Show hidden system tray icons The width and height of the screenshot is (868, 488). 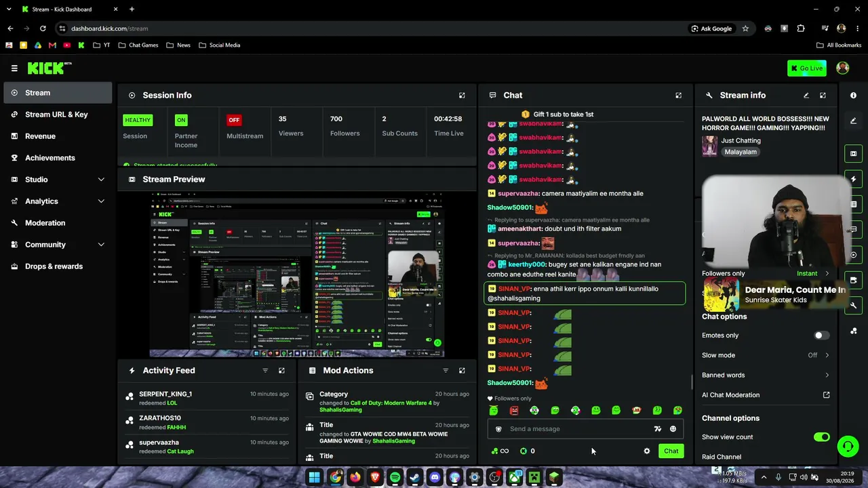click(764, 477)
